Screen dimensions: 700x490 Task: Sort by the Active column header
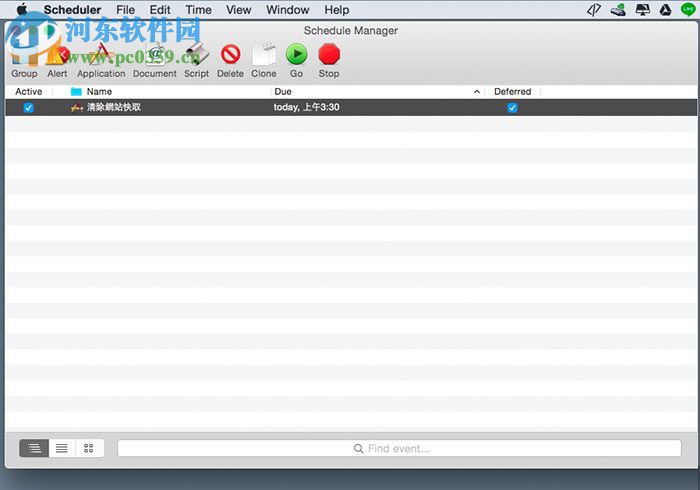tap(29, 91)
